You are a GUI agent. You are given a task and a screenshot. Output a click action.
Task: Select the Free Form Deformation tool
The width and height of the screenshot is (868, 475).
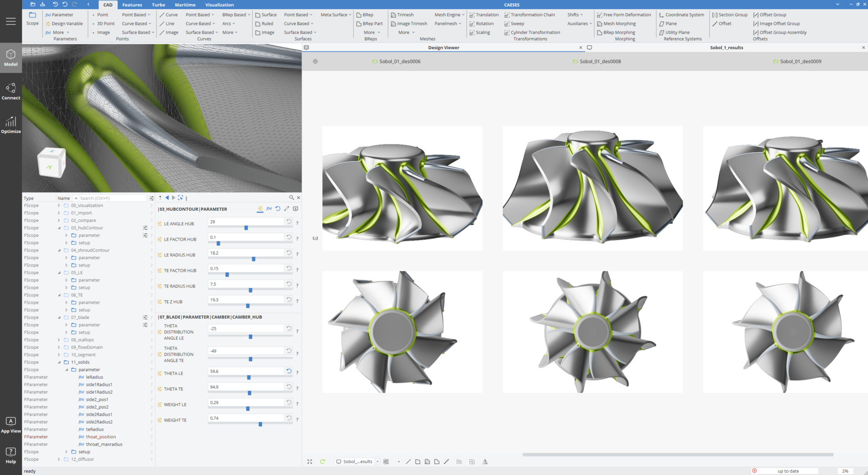click(x=624, y=14)
